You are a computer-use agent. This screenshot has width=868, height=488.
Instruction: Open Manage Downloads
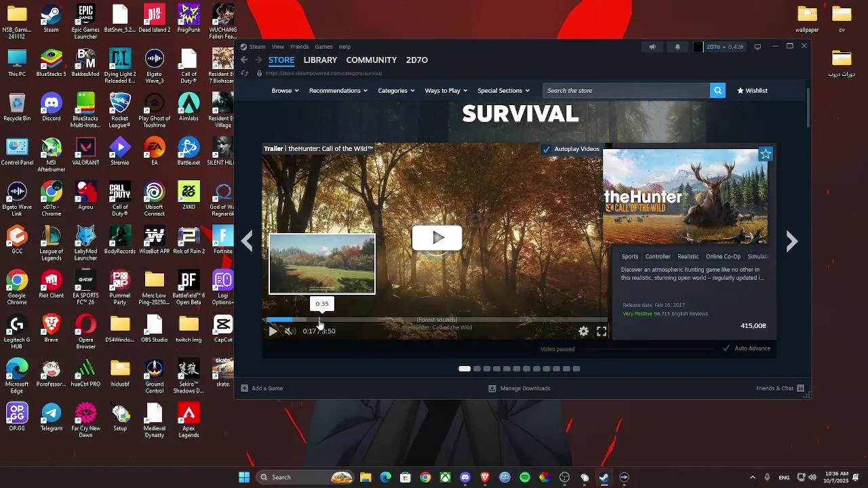pyautogui.click(x=519, y=388)
